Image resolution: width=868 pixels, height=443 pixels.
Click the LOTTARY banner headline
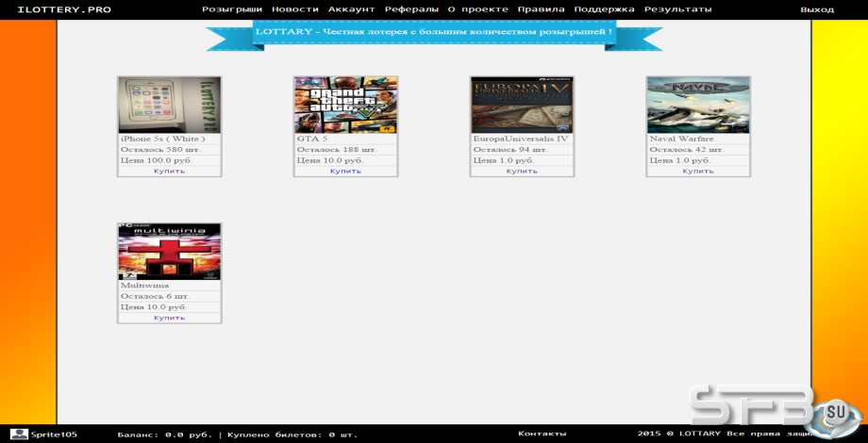(433, 31)
